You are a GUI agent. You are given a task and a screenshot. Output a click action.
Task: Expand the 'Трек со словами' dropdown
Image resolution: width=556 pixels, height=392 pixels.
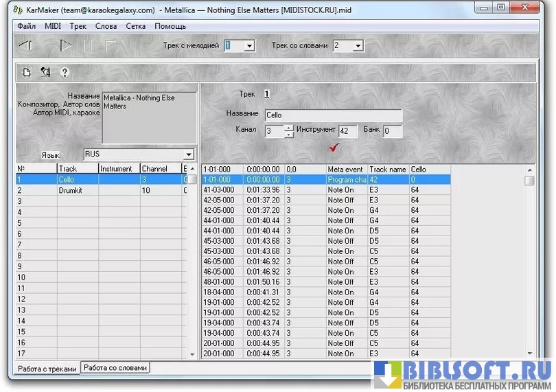[x=358, y=46]
